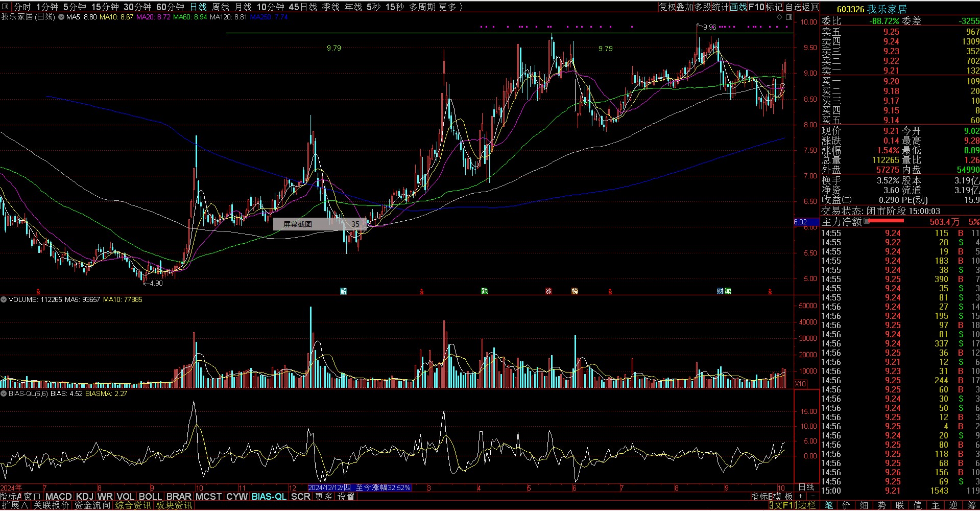The height and width of the screenshot is (511, 980).
Task: Select the 筹 chip distribution tab
Action: coord(971,505)
